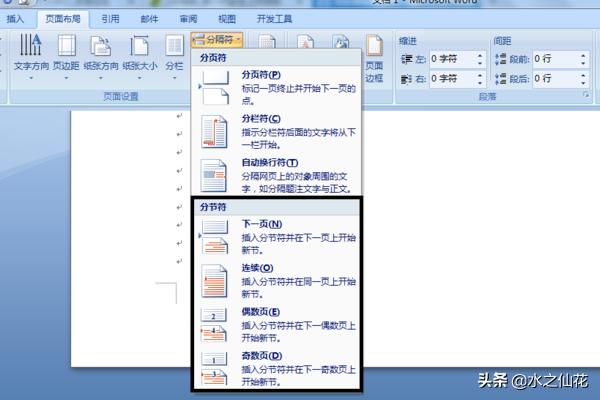Image resolution: width=600 pixels, height=400 pixels.
Task: Click the 分栏符 column break icon
Action: [214, 132]
